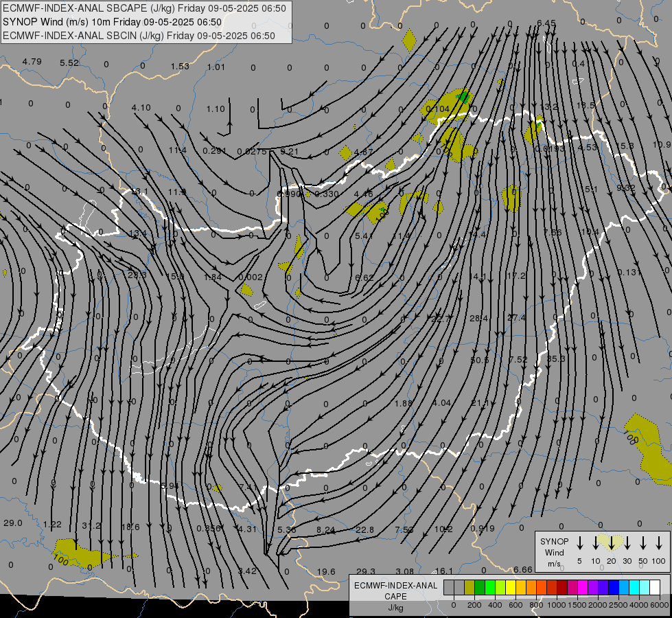This screenshot has height=618, width=672.
Task: Click the SBCIN title line in the header box
Action: [x=139, y=36]
